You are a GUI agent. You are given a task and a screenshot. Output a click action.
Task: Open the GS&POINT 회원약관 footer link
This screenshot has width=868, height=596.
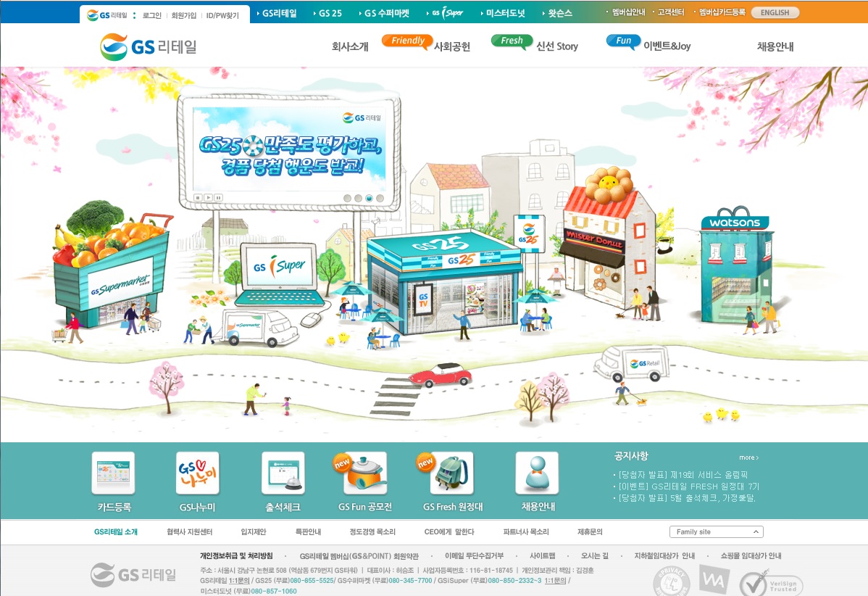click(359, 555)
